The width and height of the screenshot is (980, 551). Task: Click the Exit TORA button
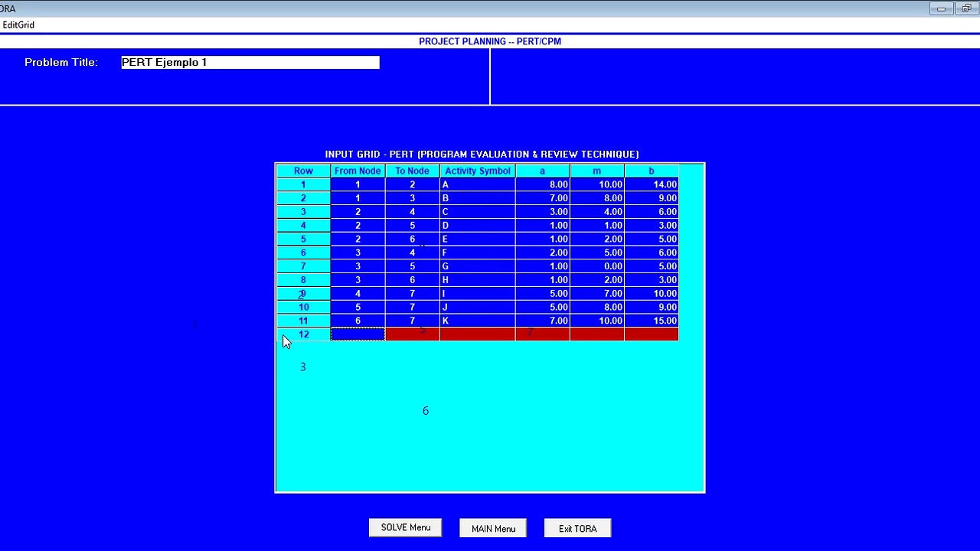coord(577,528)
